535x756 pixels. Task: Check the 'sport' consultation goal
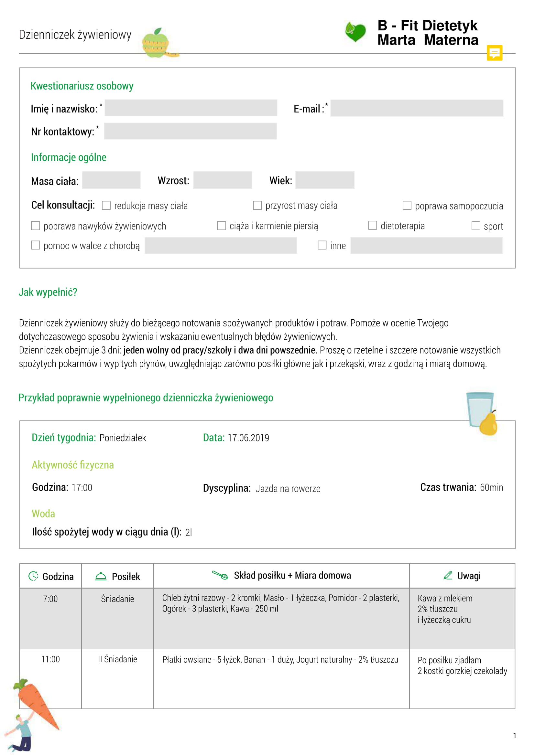pos(476,226)
